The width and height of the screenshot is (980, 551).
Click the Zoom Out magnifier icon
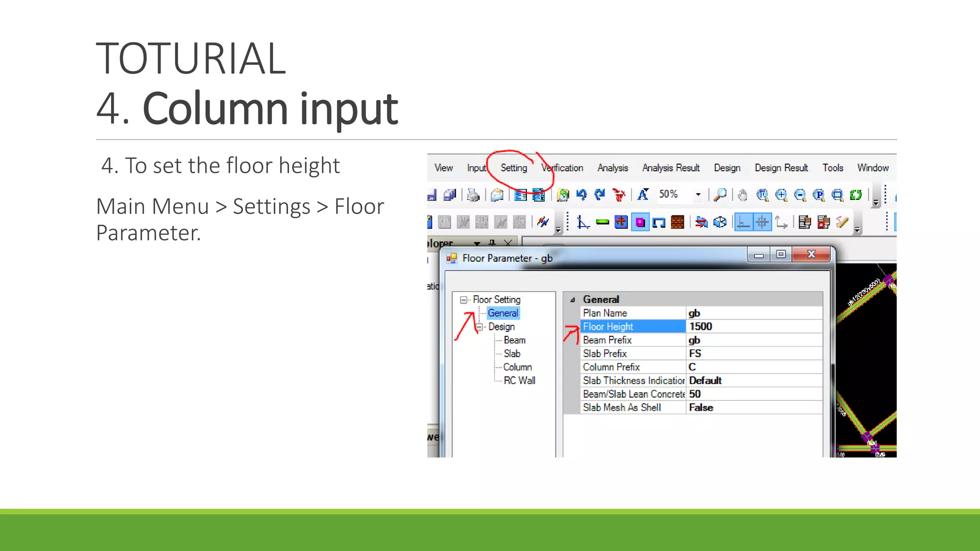(800, 195)
